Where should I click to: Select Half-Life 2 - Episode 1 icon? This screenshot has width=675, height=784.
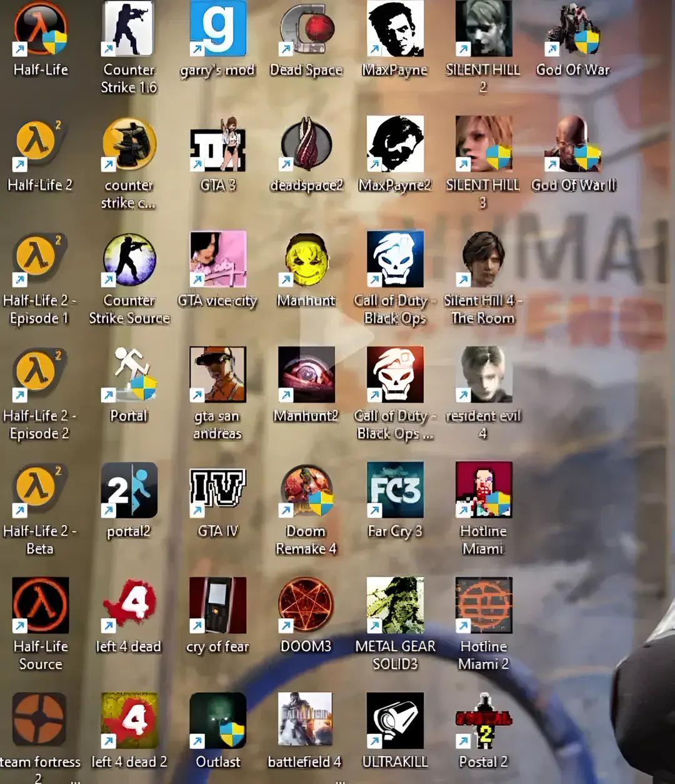(41, 259)
